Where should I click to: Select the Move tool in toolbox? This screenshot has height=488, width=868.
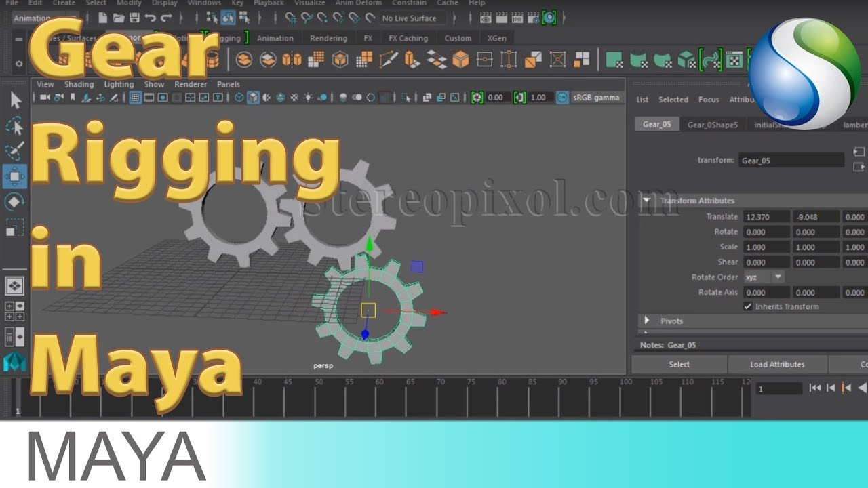point(15,176)
